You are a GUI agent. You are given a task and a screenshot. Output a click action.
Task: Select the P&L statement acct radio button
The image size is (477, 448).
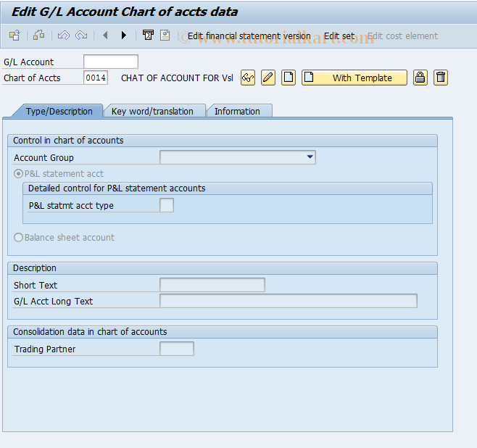(19, 174)
